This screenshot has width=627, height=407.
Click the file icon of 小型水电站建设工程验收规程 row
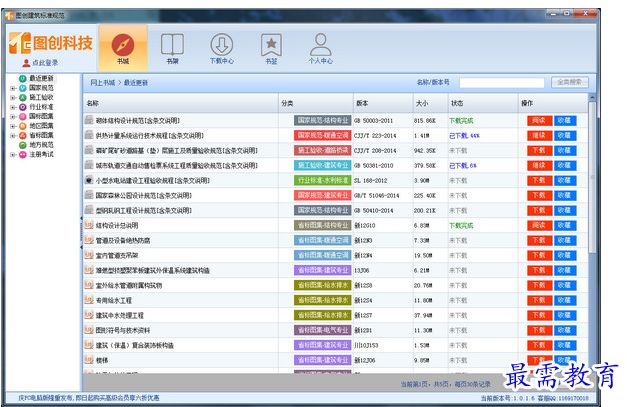click(x=89, y=180)
